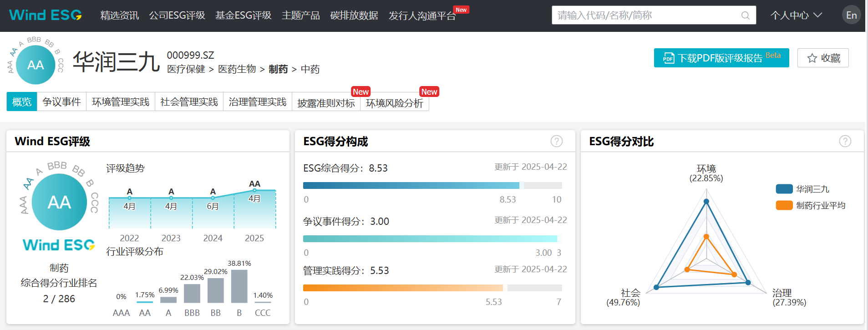
Task: Expand the 个人中心 dropdown menu
Action: (x=790, y=15)
